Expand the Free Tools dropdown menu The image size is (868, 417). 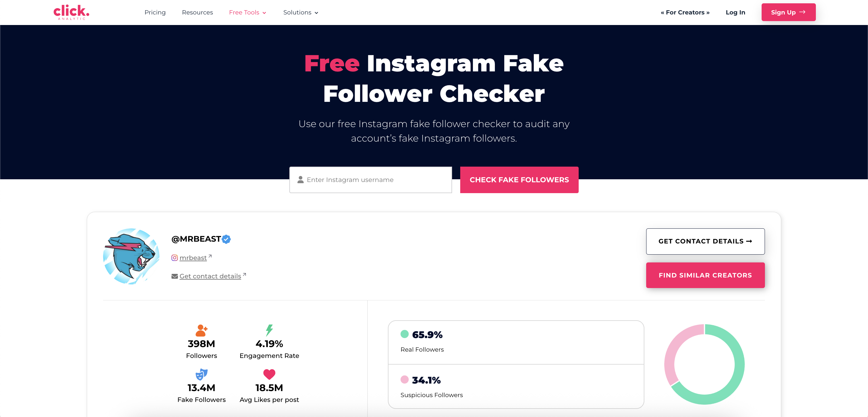point(248,12)
